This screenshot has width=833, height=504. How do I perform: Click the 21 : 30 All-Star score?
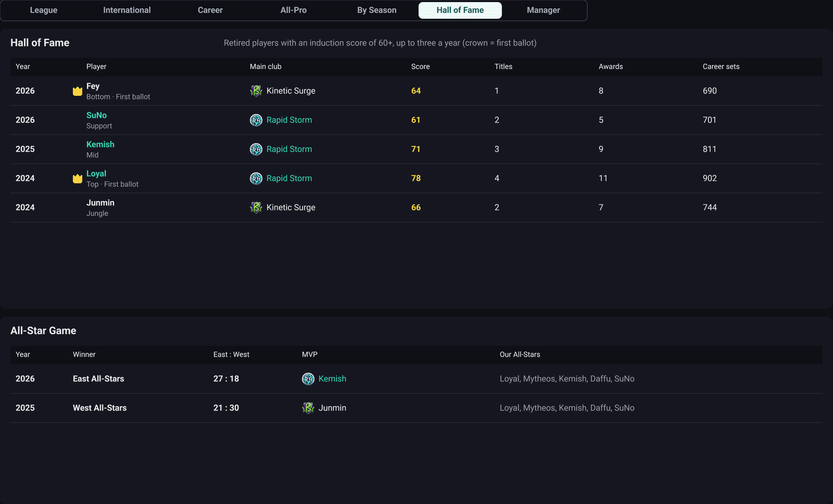point(226,408)
